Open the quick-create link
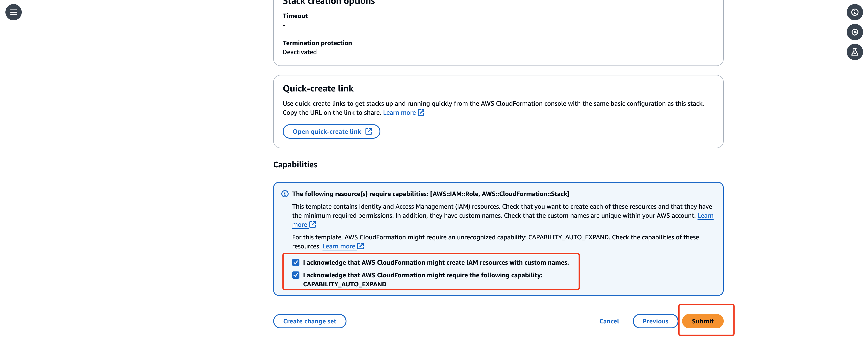Viewport: 868px width, 341px height. (327, 131)
